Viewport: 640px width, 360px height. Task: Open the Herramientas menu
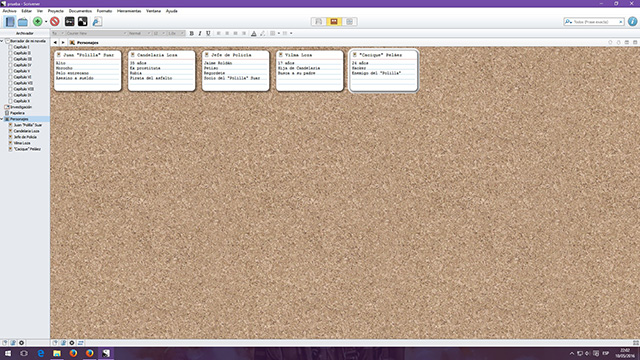129,11
